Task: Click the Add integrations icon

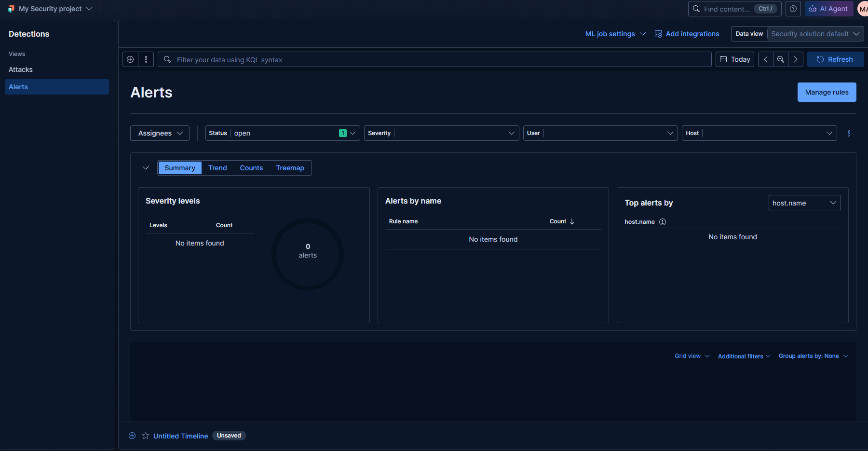Action: 658,34
